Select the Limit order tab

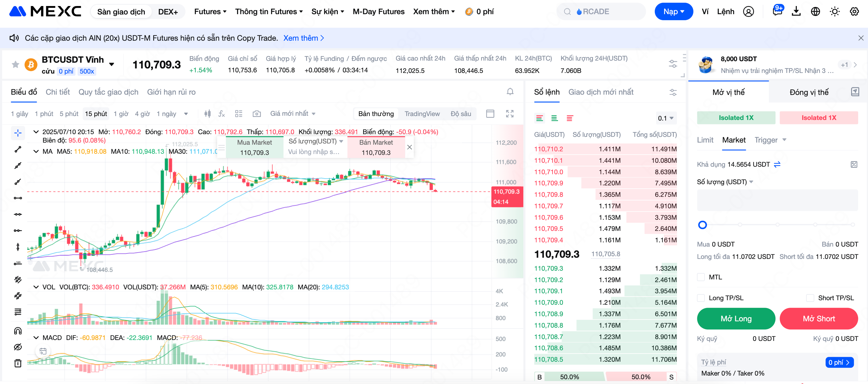tap(705, 140)
